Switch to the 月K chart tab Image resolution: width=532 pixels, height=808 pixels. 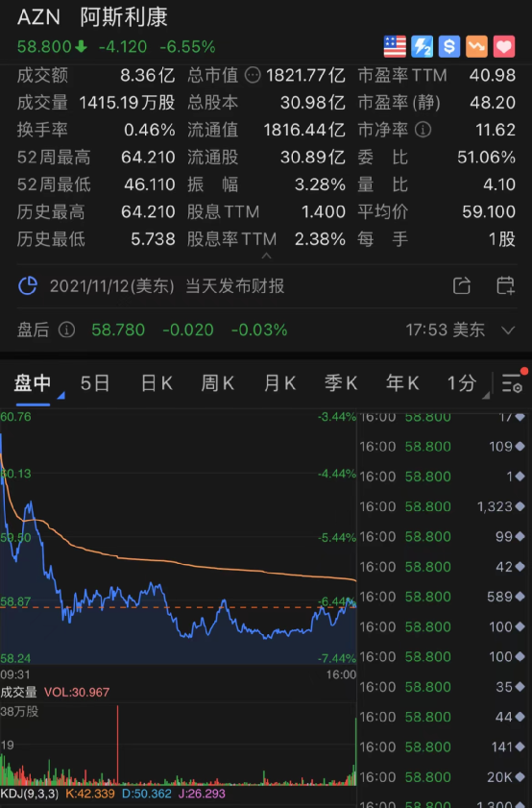[279, 383]
